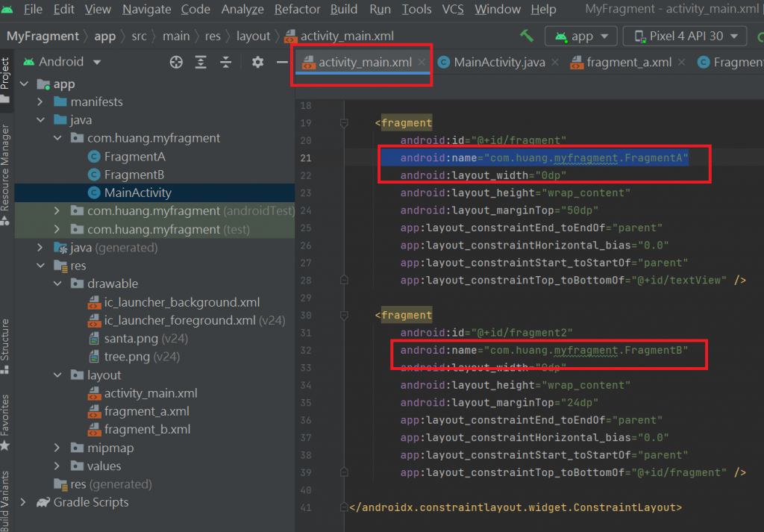Open the Window menu

(498, 9)
